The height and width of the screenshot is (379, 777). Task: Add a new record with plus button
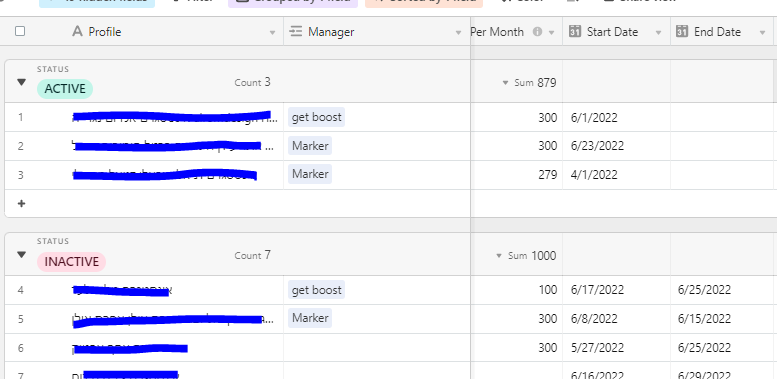point(21,204)
